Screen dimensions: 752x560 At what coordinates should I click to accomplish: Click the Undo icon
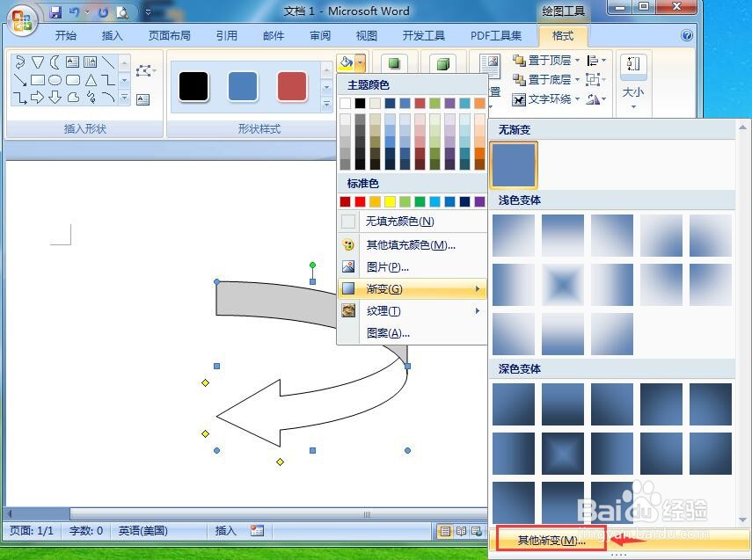73,12
